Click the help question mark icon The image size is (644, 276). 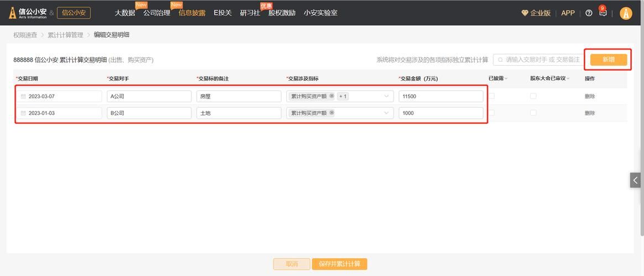pyautogui.click(x=589, y=13)
